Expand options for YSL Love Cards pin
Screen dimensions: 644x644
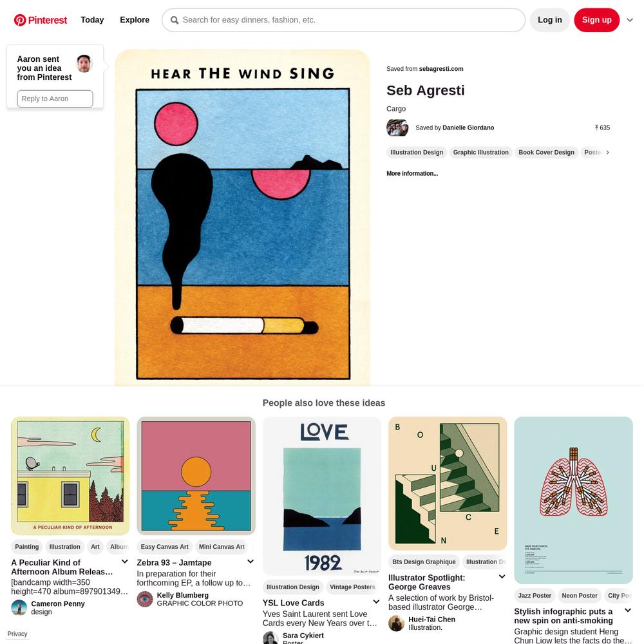pos(376,601)
